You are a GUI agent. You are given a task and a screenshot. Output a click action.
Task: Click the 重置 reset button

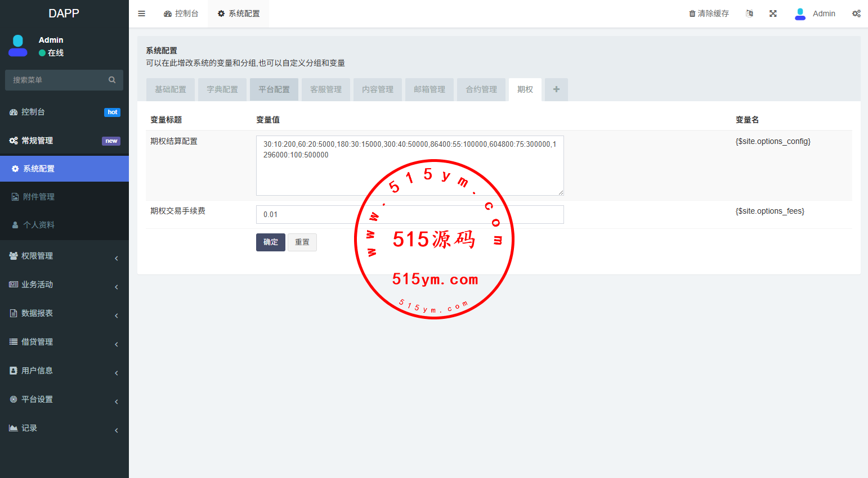(x=302, y=242)
